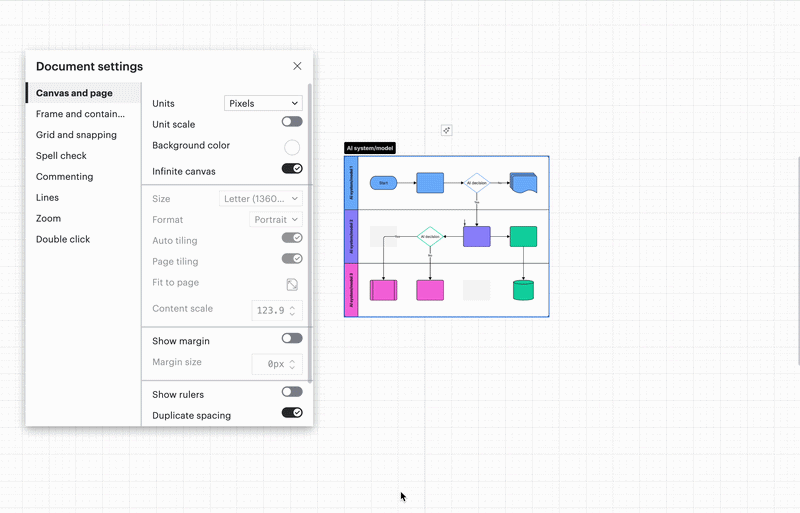The height and width of the screenshot is (513, 800).
Task: Select the green database cylinder shape
Action: click(x=523, y=290)
